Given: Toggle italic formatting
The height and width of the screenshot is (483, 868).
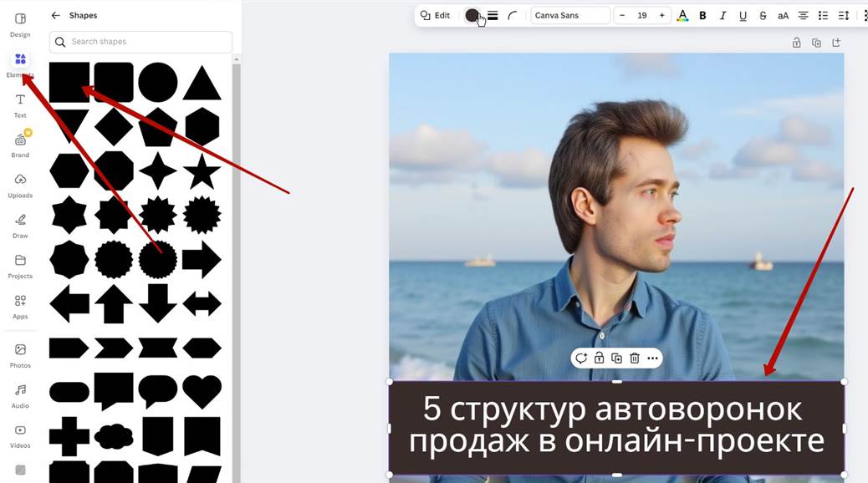Looking at the screenshot, I should click(x=722, y=15).
